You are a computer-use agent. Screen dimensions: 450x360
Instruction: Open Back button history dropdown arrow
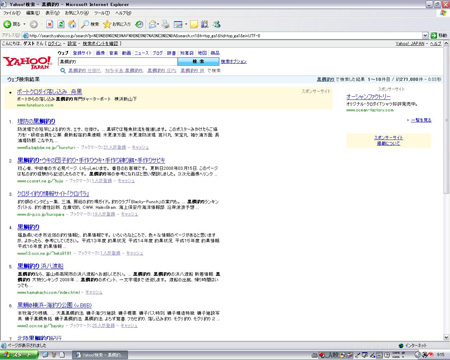(24, 24)
